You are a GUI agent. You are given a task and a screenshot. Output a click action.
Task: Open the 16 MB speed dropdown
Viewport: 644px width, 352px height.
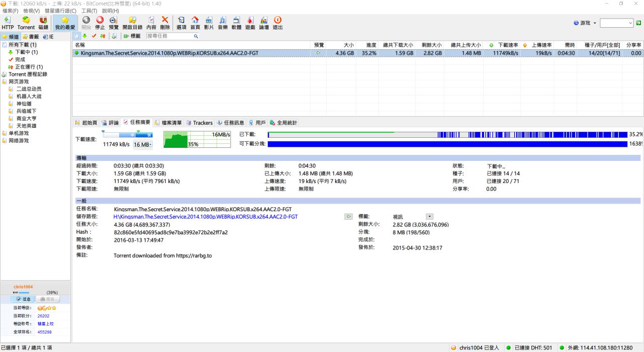pos(143,145)
